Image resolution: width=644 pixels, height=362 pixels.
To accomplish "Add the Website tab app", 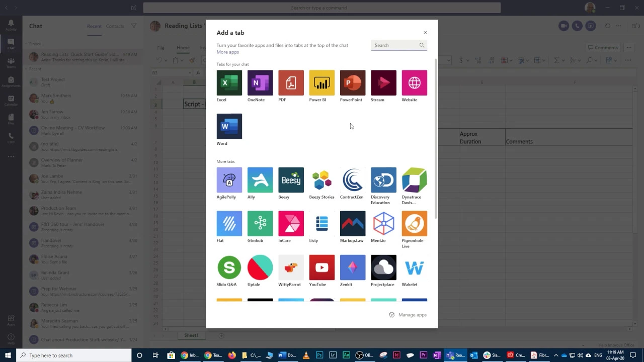I will tap(414, 83).
